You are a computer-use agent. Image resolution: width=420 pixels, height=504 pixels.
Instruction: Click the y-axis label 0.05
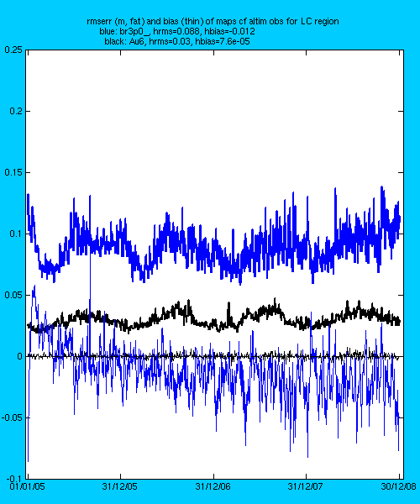[13, 295]
